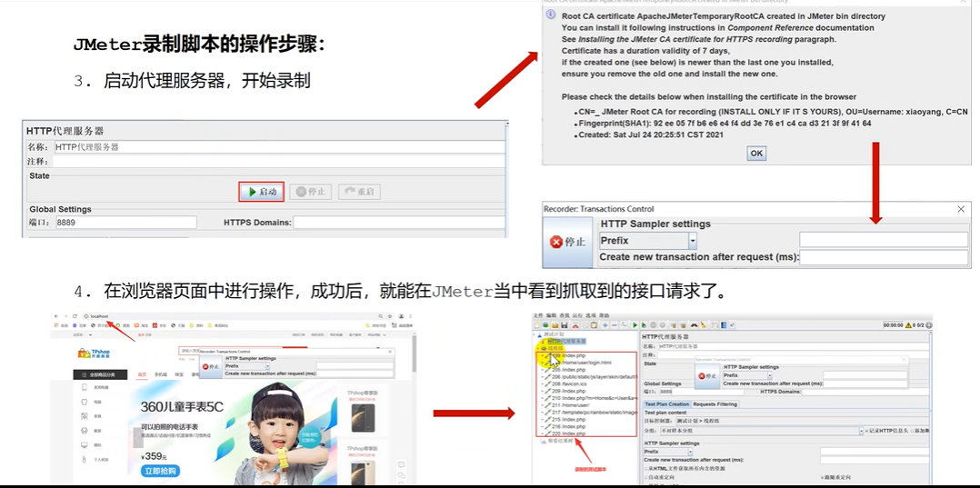Click the JMeter toolbar blue minus Collapse All icon
Image resolution: width=980 pixels, height=488 pixels.
(615, 325)
